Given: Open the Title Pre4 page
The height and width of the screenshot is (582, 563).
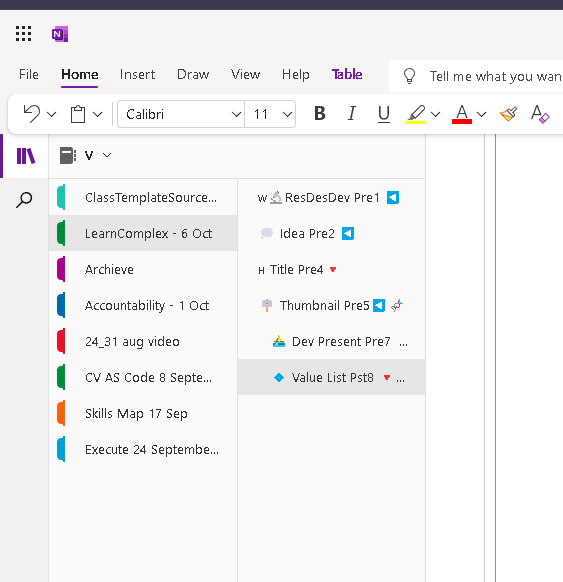Looking at the screenshot, I should [331, 269].
